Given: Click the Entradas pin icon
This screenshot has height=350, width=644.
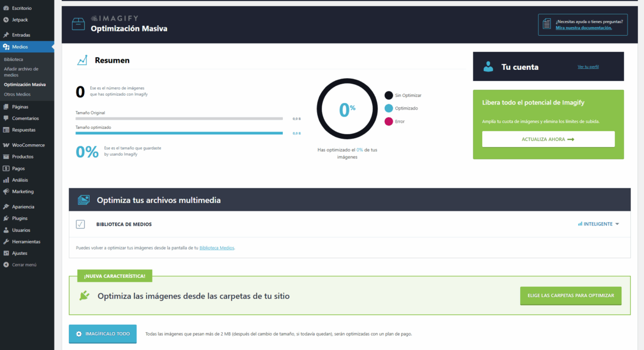Looking at the screenshot, I should [x=6, y=35].
